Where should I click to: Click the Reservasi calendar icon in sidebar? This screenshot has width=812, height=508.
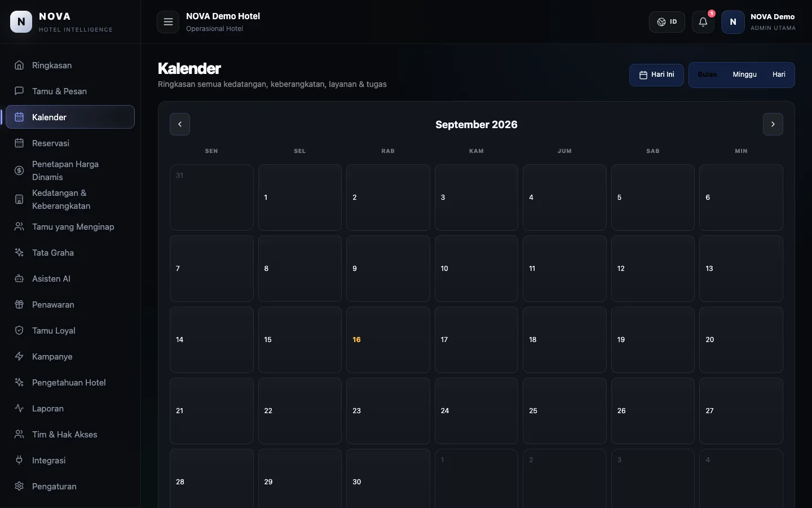[19, 143]
